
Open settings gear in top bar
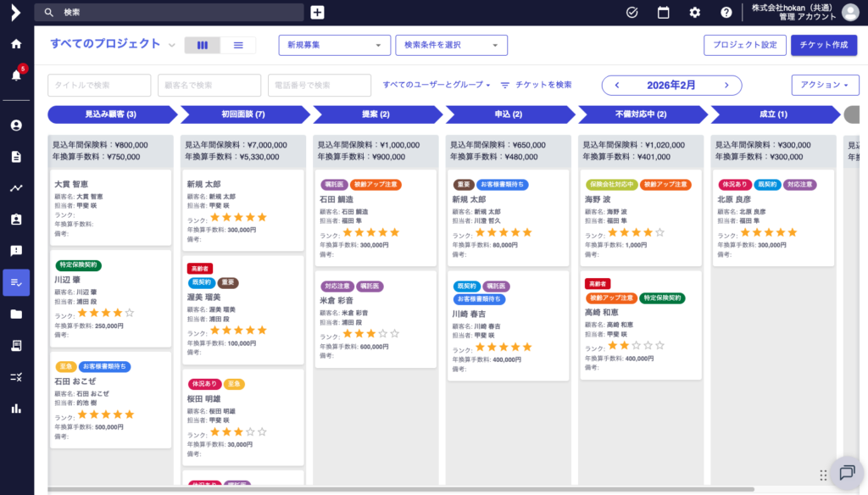(695, 12)
